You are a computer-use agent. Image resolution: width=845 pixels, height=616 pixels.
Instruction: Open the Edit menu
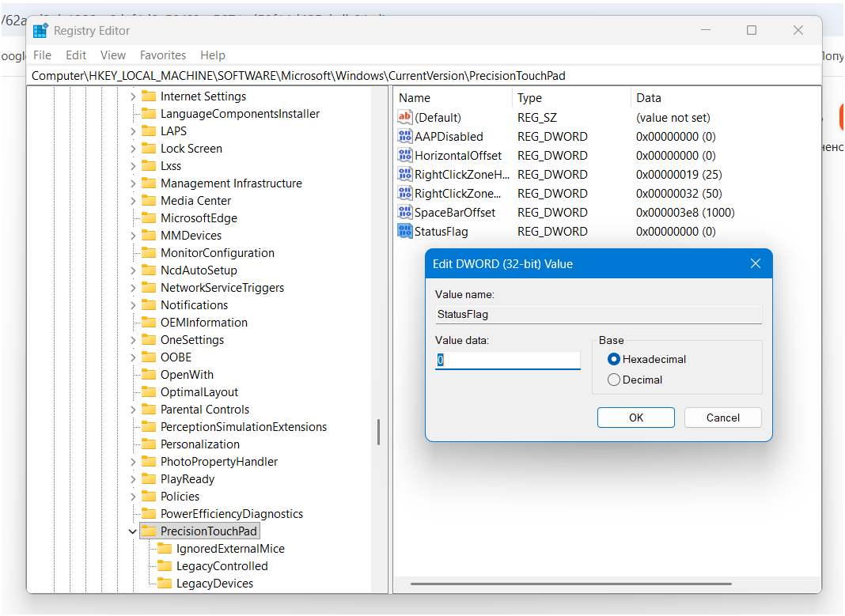pos(76,55)
